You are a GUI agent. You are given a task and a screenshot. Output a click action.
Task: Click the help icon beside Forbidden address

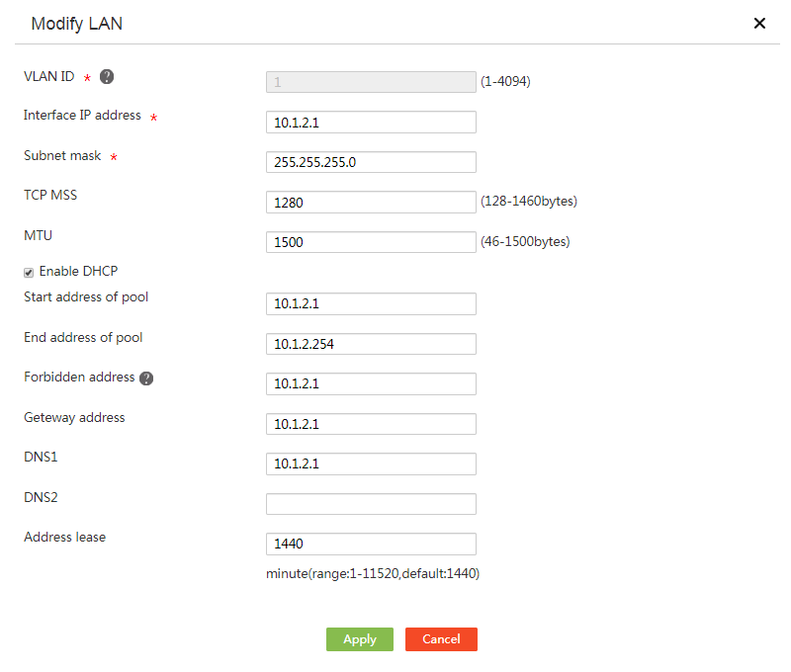(146, 378)
